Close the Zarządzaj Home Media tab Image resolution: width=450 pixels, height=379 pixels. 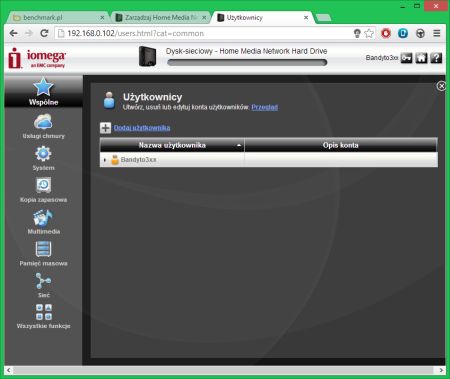pos(204,17)
